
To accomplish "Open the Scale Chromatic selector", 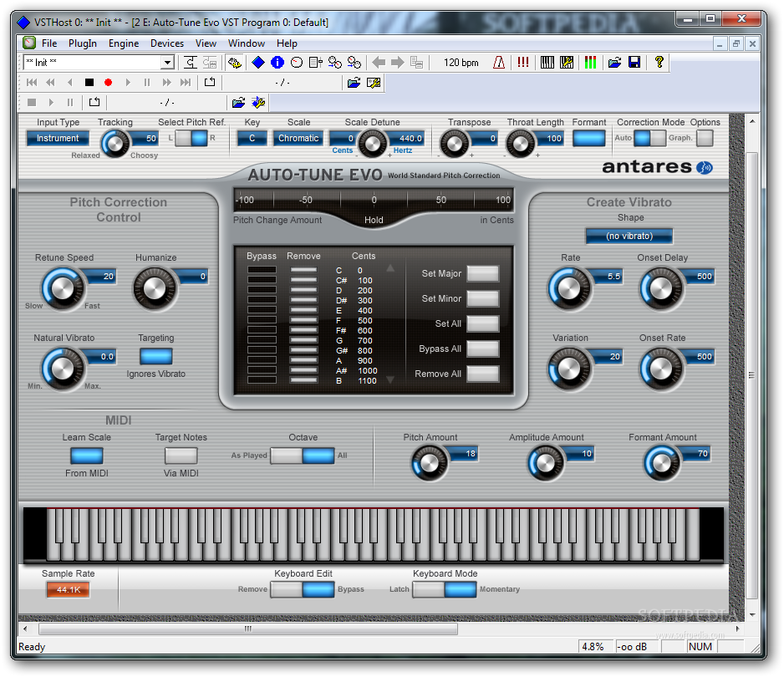I will point(298,138).
